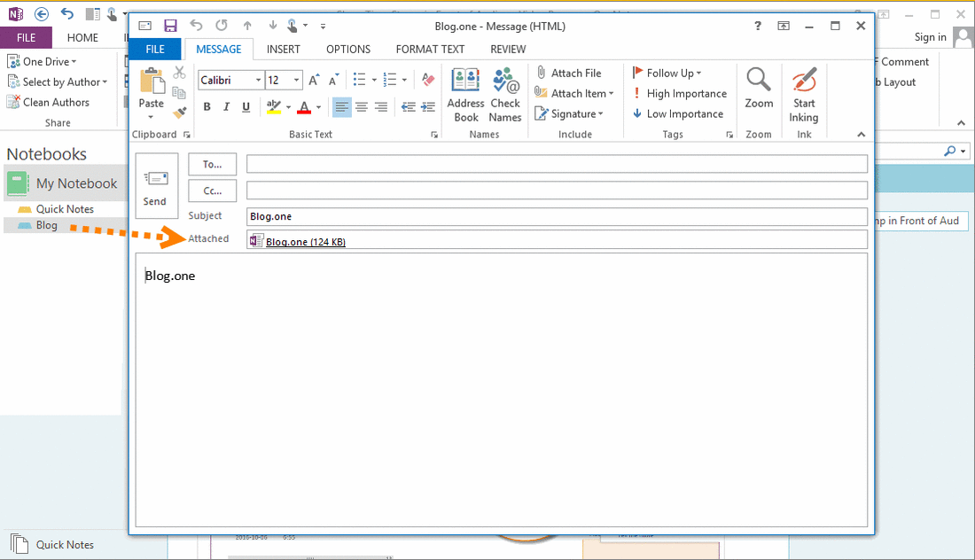Open highlight color dropdown arrow
Screen dimensions: 975x560
tap(289, 107)
